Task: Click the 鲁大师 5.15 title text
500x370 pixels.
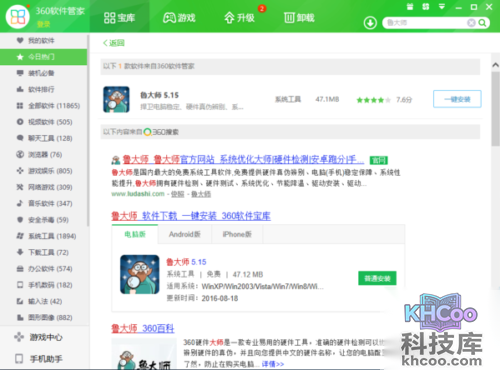Action: [159, 95]
